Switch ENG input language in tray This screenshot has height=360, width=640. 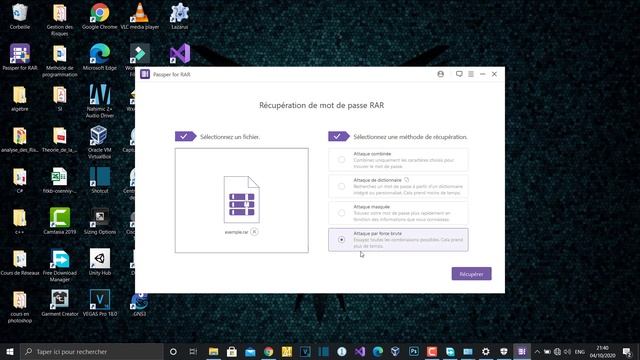(x=580, y=351)
